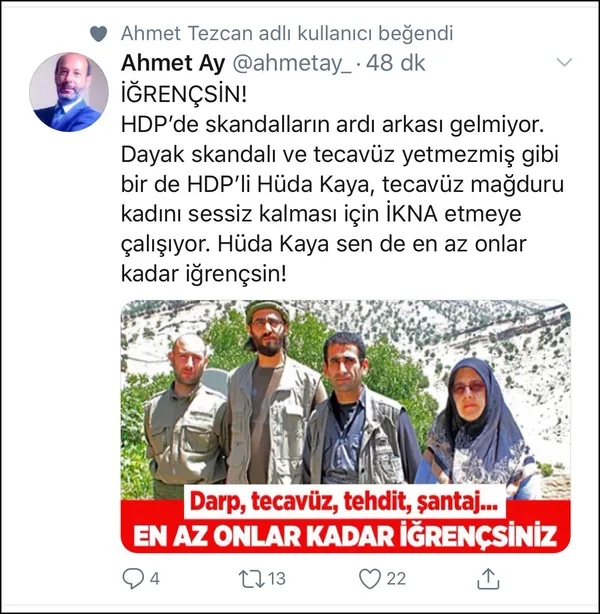
Task: Open the @ahmetay_ handle link
Action: pos(292,63)
